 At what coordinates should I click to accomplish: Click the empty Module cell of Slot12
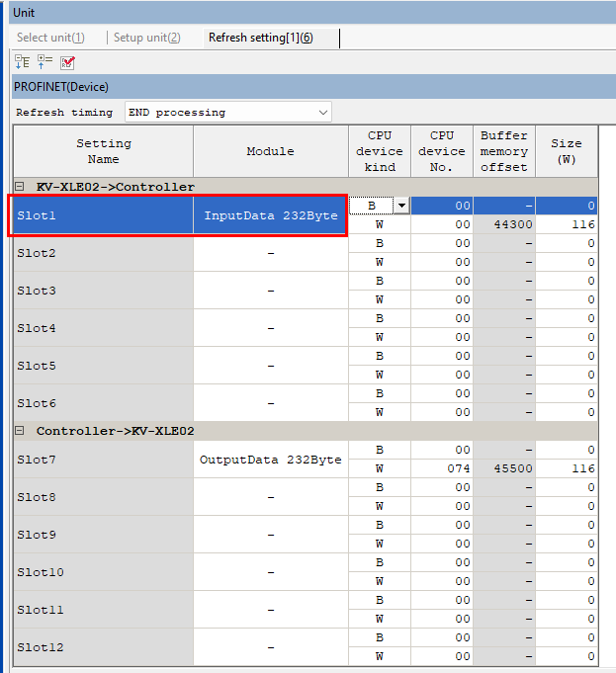pyautogui.click(x=271, y=647)
